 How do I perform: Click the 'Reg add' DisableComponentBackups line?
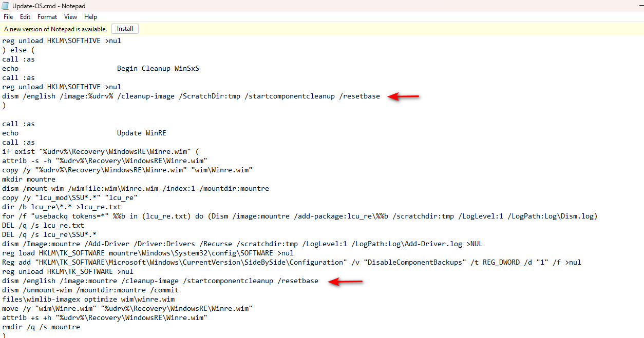[292, 262]
